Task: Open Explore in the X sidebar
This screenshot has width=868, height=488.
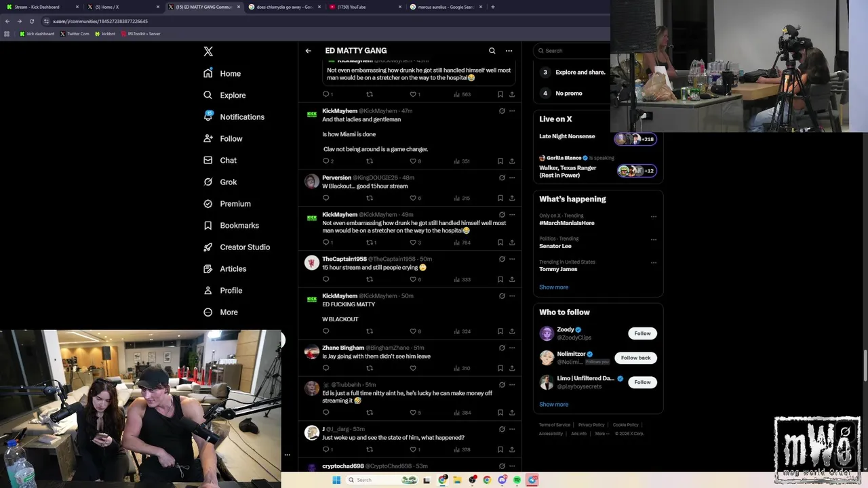Action: pyautogui.click(x=224, y=96)
